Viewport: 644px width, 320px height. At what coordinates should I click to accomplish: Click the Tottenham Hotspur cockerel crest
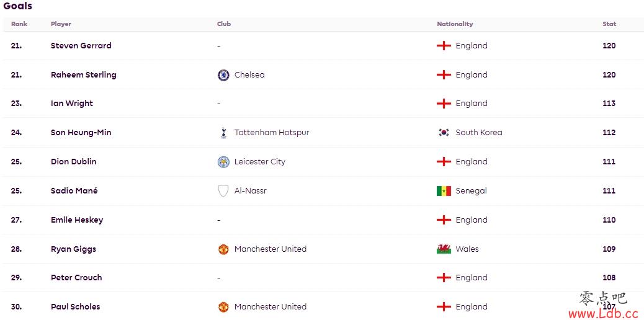tap(223, 133)
